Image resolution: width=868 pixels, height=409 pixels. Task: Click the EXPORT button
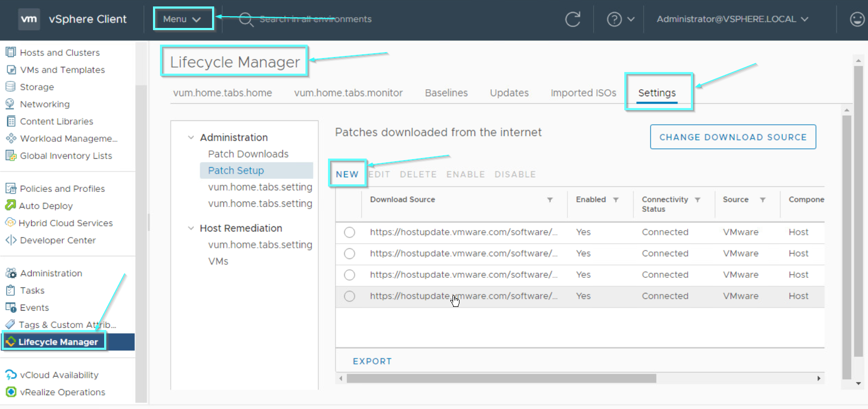[x=372, y=362]
